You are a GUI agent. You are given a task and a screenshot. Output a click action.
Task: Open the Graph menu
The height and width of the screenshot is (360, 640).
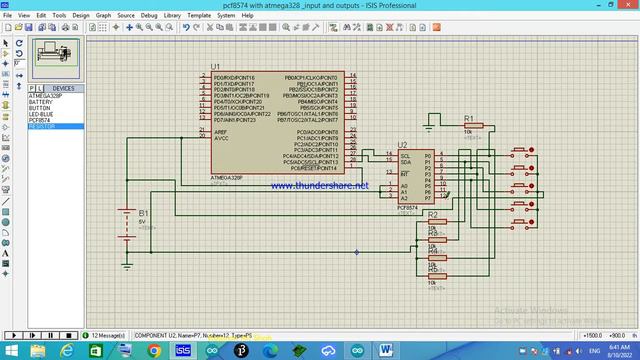click(x=103, y=16)
